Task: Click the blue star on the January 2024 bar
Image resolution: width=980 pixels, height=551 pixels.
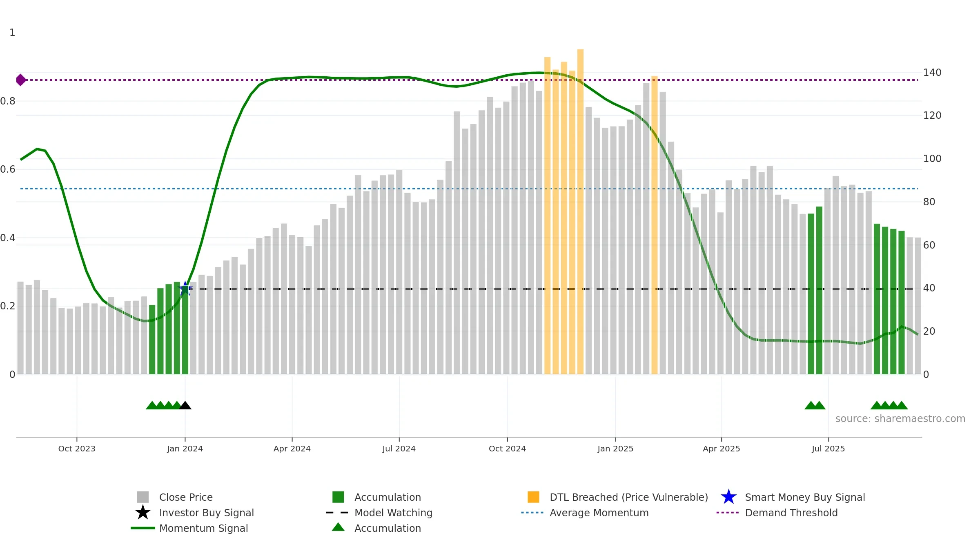Action: pyautogui.click(x=185, y=288)
